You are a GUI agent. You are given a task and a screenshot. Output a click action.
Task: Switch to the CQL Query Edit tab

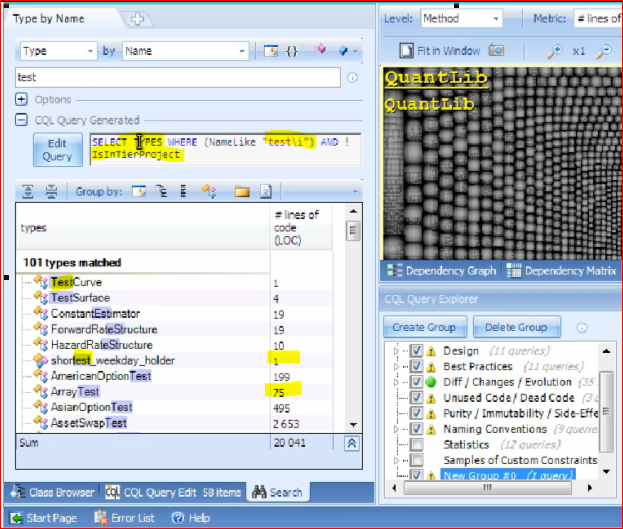click(173, 493)
